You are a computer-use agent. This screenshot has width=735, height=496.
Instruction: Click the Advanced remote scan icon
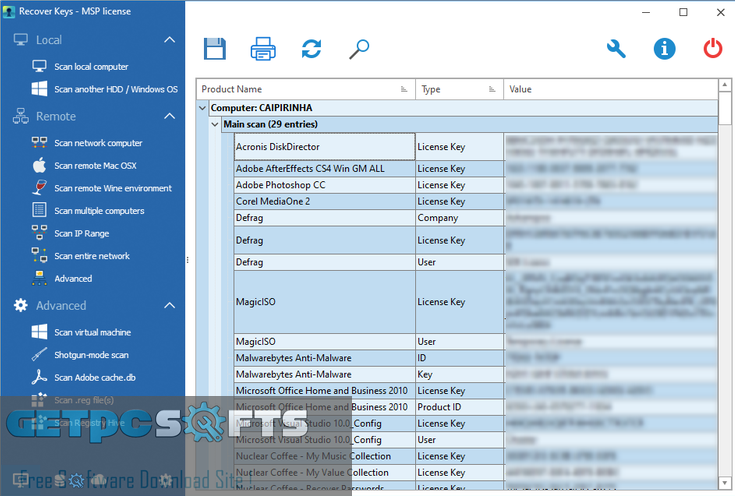(x=39, y=278)
